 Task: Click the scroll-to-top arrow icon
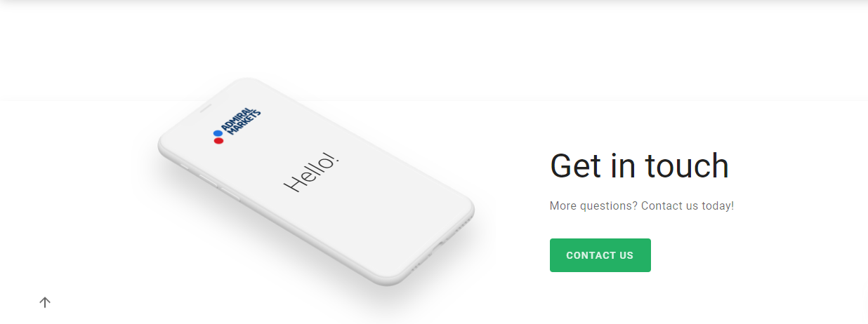tap(45, 302)
